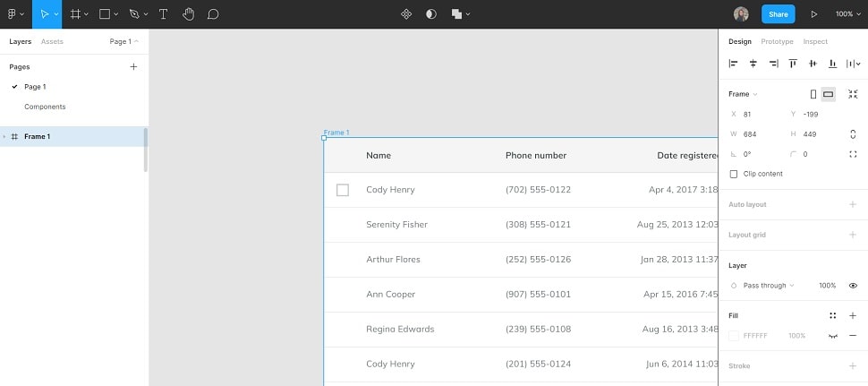
Task: Open Boolean operations dropdown arrow
Action: click(468, 15)
